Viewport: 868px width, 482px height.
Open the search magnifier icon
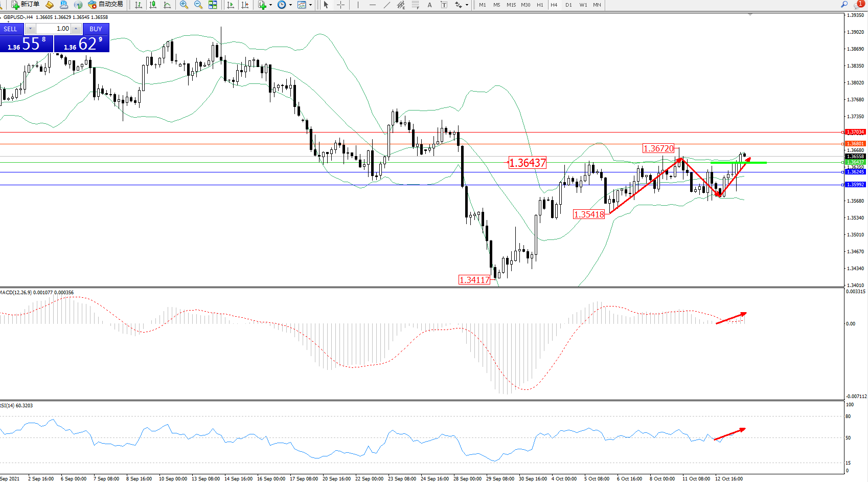pyautogui.click(x=844, y=4)
